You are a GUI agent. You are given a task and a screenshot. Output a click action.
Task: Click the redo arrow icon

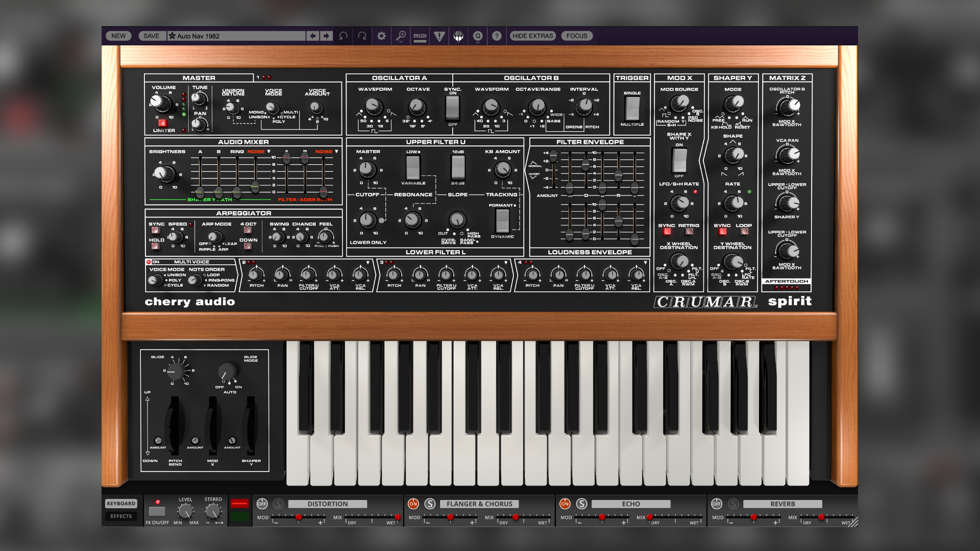point(362,36)
